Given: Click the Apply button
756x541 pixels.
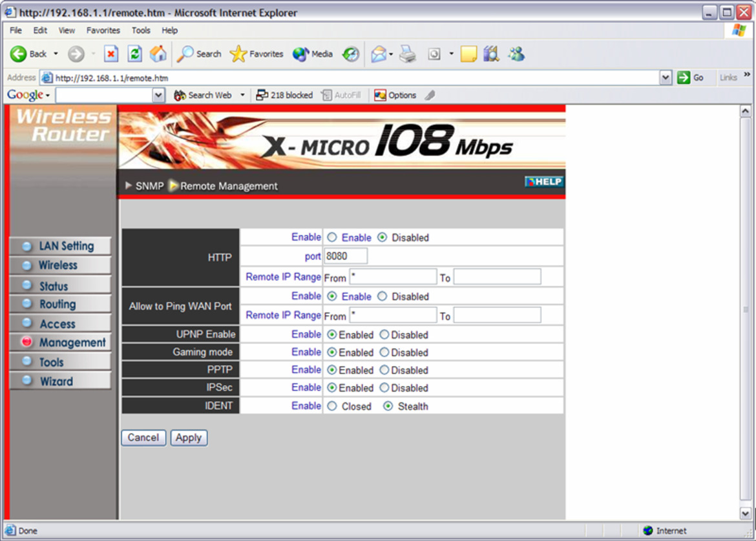Looking at the screenshot, I should 189,438.
